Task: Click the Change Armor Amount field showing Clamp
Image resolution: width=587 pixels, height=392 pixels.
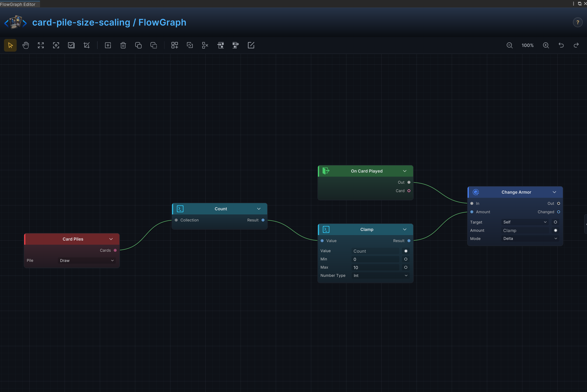Action: pos(525,231)
